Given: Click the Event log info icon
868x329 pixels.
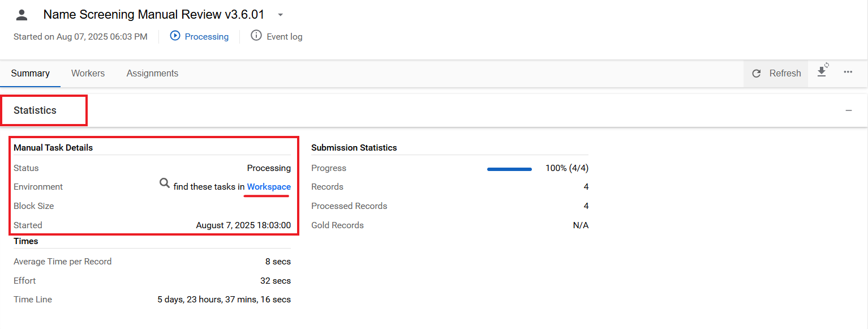Looking at the screenshot, I should click(256, 36).
